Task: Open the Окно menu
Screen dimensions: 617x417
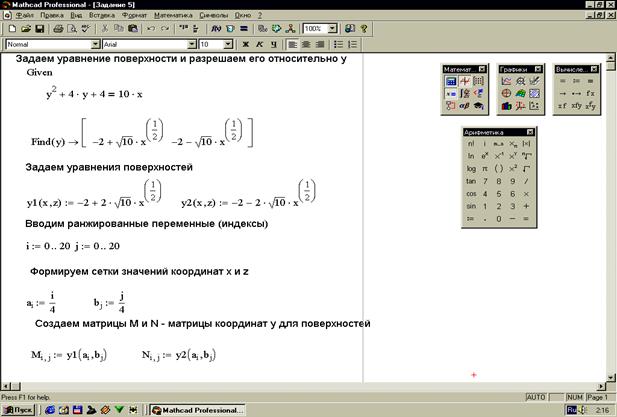Action: [243, 15]
